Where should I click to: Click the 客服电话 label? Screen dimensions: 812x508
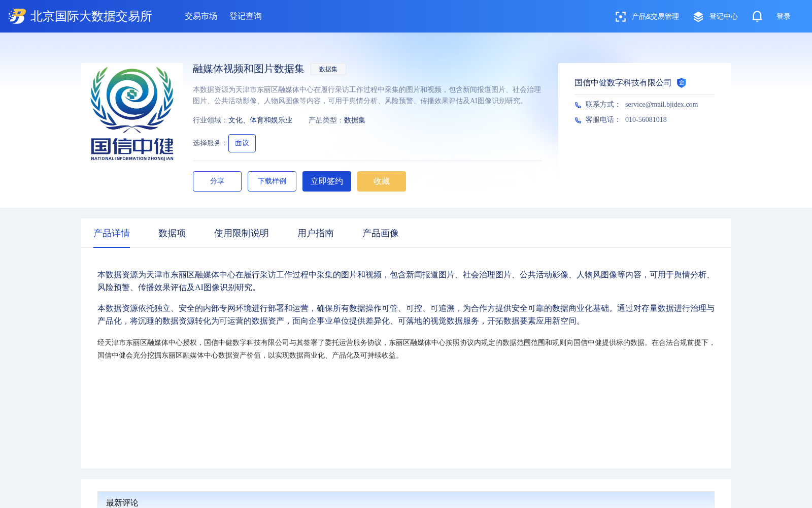[603, 120]
